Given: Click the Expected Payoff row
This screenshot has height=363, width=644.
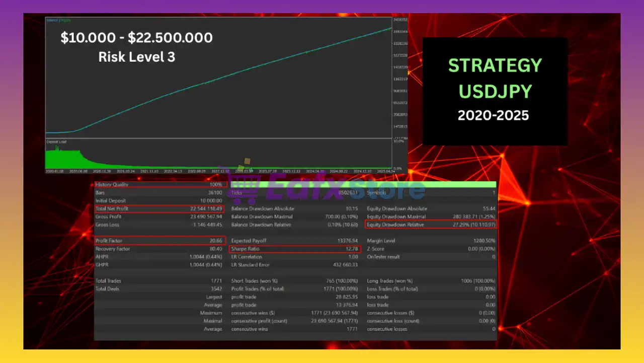Looking at the screenshot, I should [295, 241].
